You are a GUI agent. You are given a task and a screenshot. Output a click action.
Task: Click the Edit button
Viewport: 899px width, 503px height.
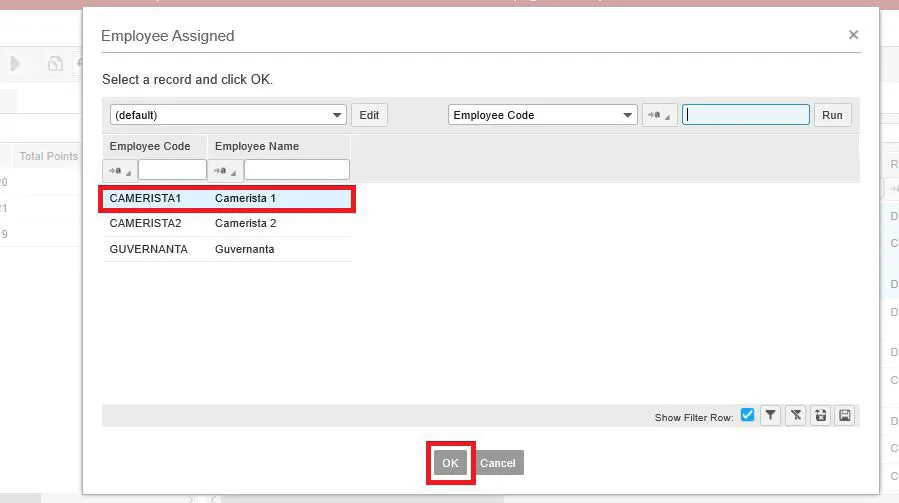point(369,115)
